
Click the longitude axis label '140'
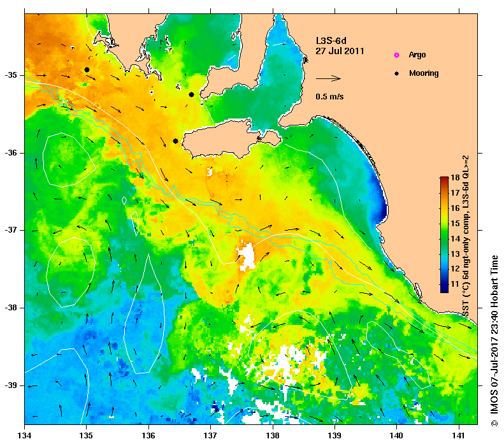click(397, 436)
